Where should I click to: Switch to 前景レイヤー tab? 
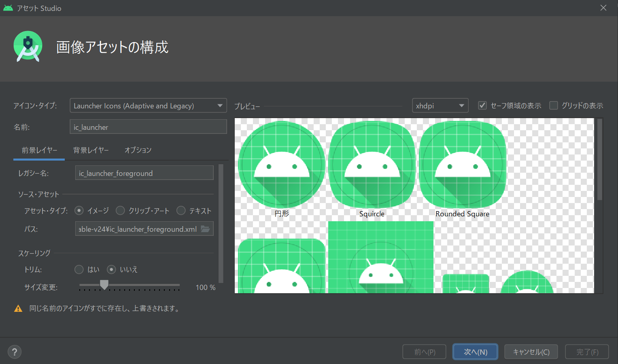(39, 150)
